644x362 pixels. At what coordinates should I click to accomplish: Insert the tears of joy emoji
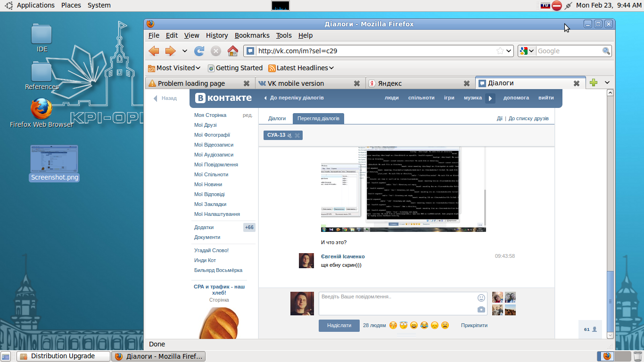pos(424,325)
